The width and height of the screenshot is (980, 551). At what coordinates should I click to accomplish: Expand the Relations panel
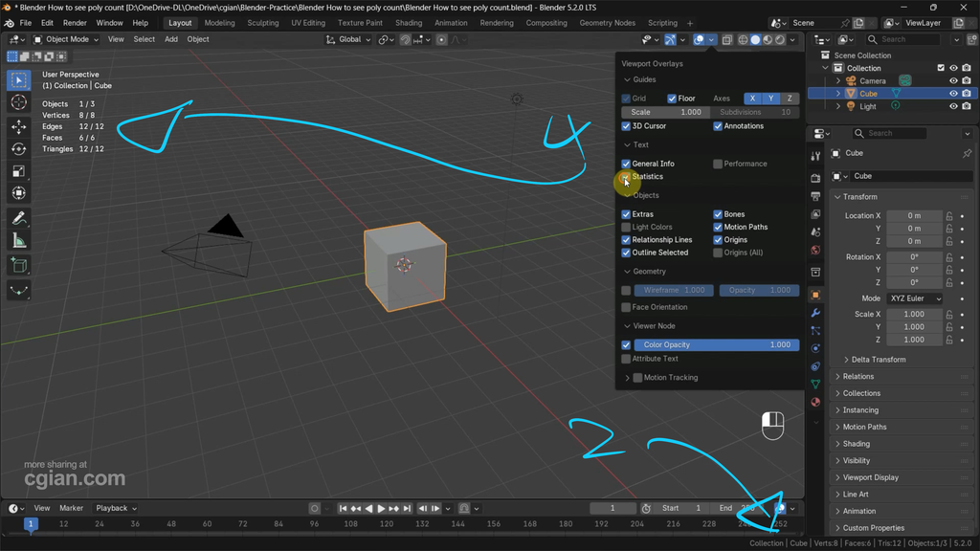pyautogui.click(x=857, y=377)
